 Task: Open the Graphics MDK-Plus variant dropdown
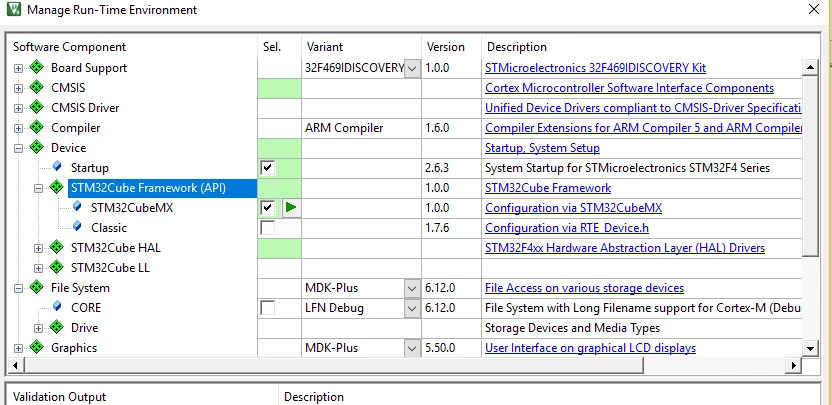[412, 348]
